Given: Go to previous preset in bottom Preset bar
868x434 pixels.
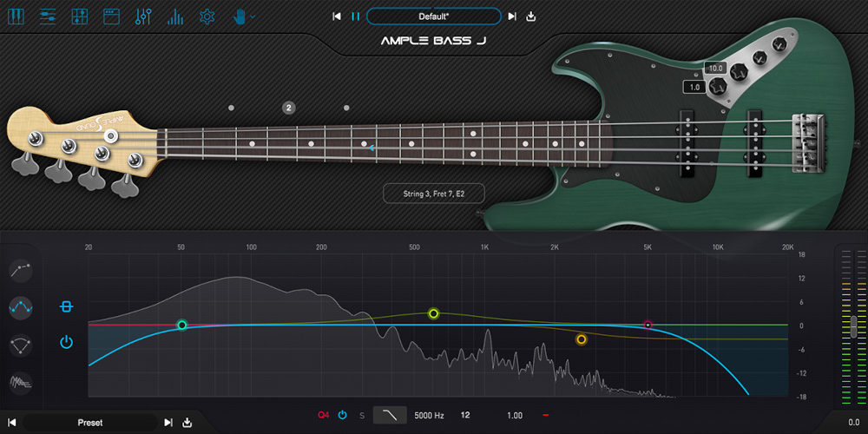Looking at the screenshot, I should click(11, 423).
